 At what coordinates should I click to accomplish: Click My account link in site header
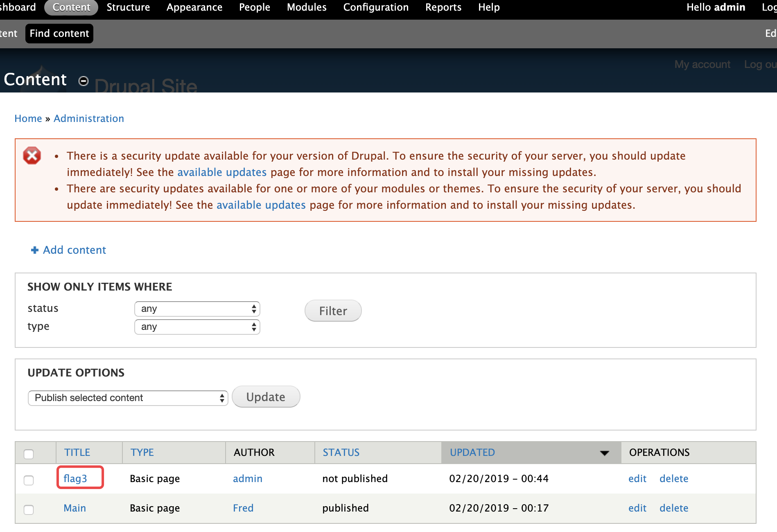pyautogui.click(x=702, y=65)
